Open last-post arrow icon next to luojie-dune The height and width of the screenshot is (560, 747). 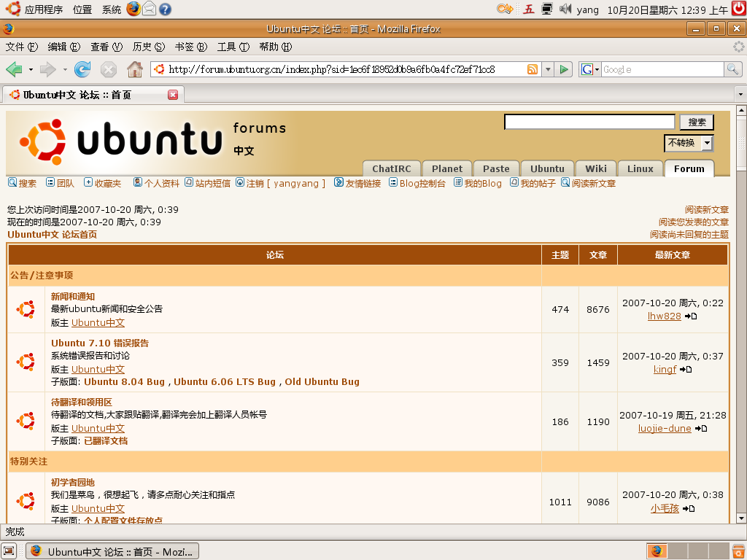701,429
